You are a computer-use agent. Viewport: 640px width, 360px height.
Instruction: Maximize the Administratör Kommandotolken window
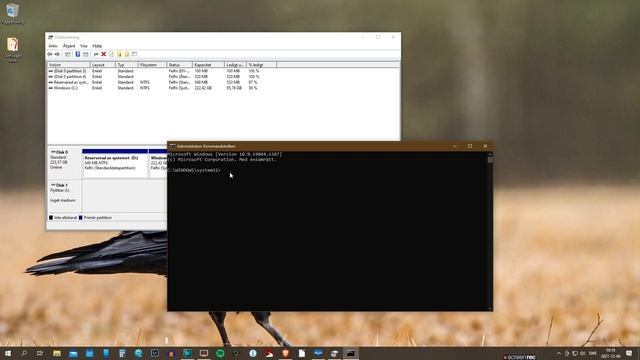470,146
